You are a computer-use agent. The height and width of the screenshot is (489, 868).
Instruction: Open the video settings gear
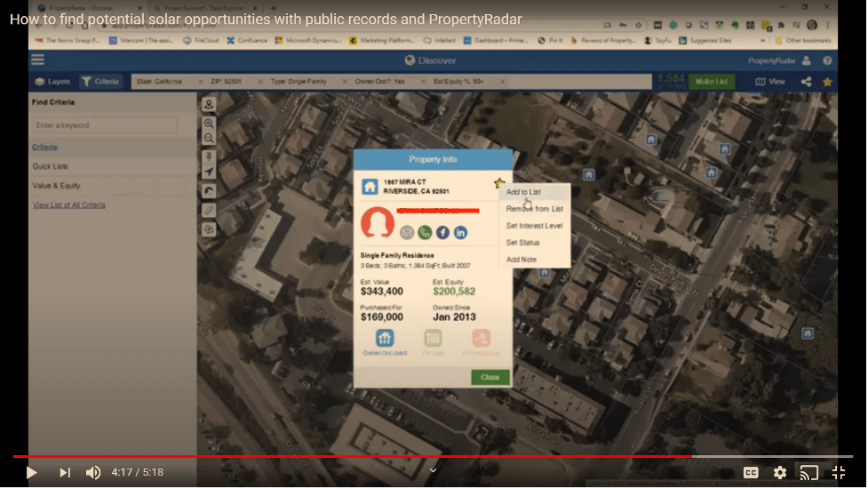[x=779, y=472]
